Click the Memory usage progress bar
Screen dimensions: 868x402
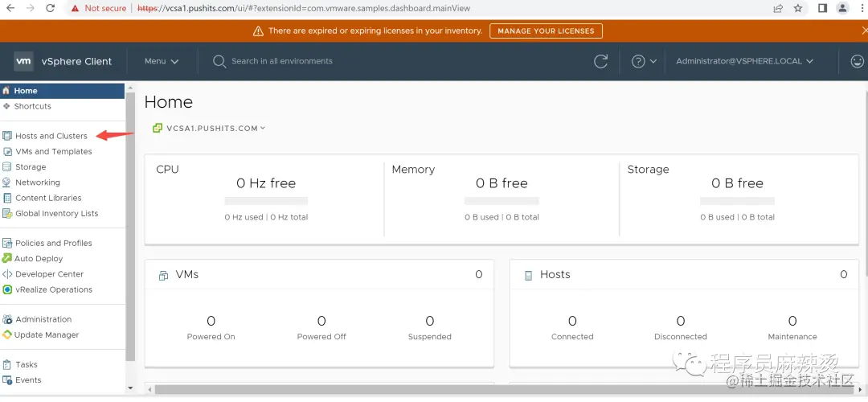[502, 201]
